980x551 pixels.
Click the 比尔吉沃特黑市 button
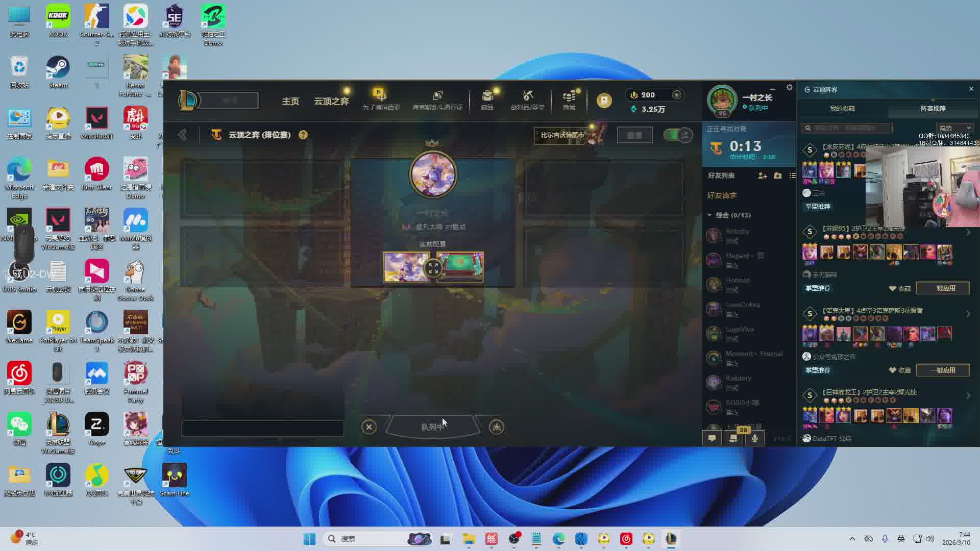[562, 135]
